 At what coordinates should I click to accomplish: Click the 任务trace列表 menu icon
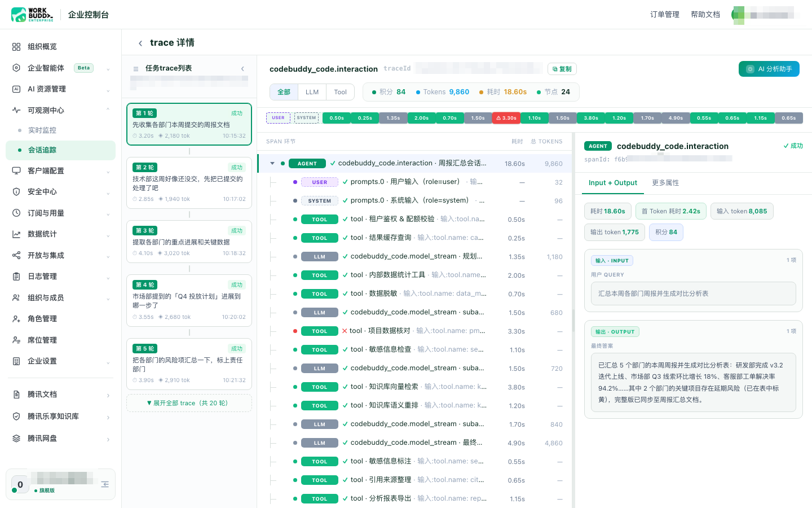[x=136, y=69]
